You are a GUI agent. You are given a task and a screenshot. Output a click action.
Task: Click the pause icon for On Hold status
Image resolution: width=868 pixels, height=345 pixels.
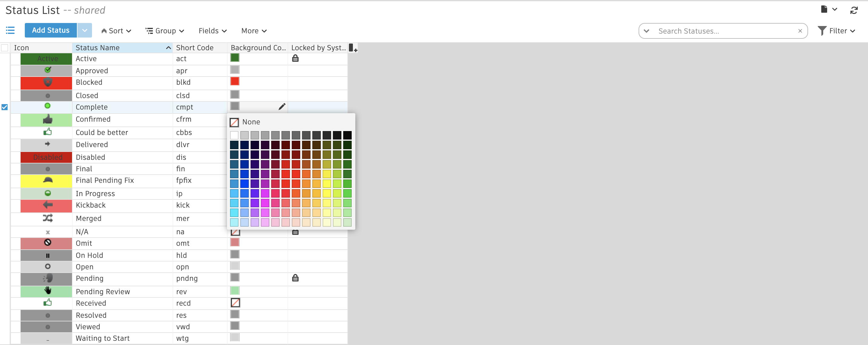point(47,255)
